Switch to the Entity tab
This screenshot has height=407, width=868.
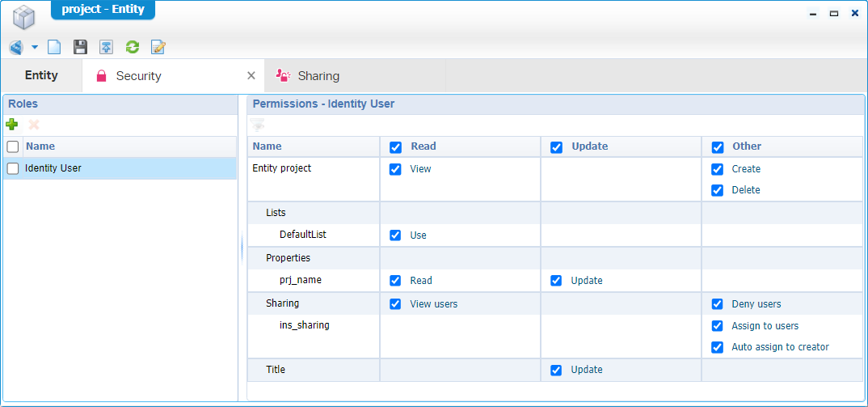41,75
